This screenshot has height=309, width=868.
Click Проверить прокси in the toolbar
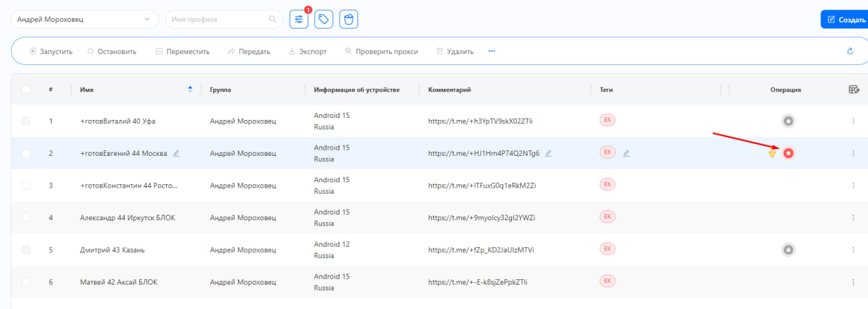click(381, 52)
